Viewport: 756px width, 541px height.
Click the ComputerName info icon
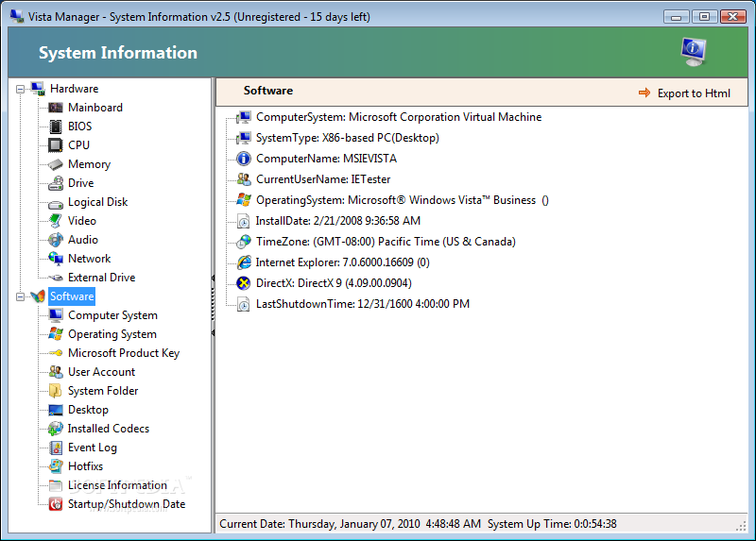pyautogui.click(x=244, y=159)
